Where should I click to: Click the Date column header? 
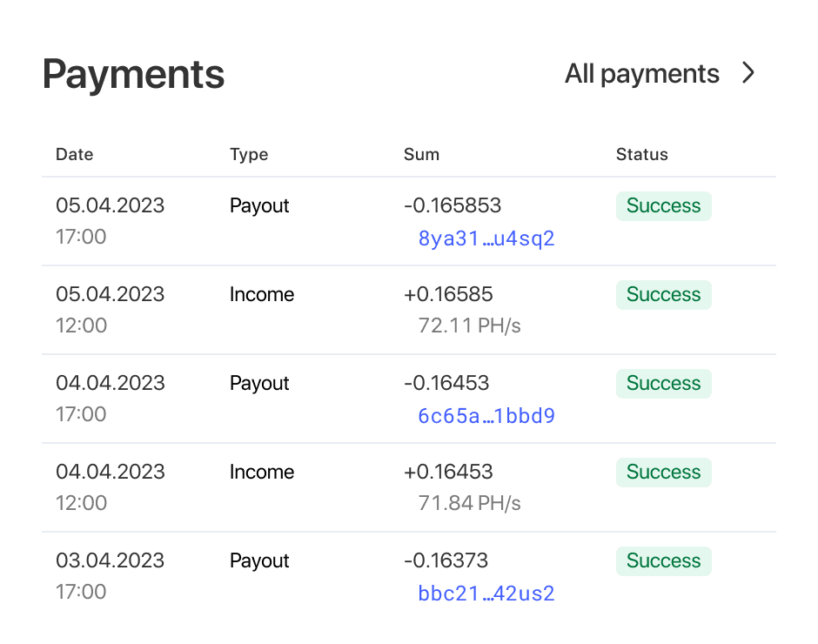coord(75,155)
